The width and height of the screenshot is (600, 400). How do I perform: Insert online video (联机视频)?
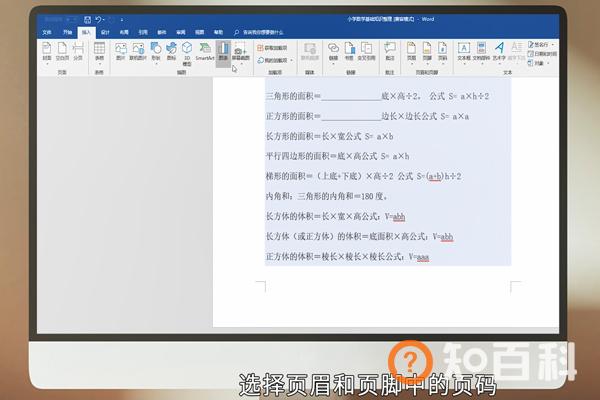[x=310, y=52]
